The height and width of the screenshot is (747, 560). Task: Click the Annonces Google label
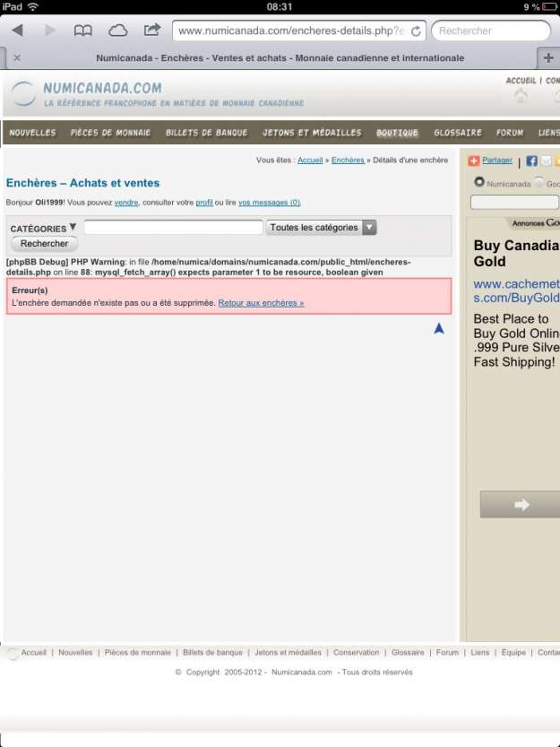536,223
